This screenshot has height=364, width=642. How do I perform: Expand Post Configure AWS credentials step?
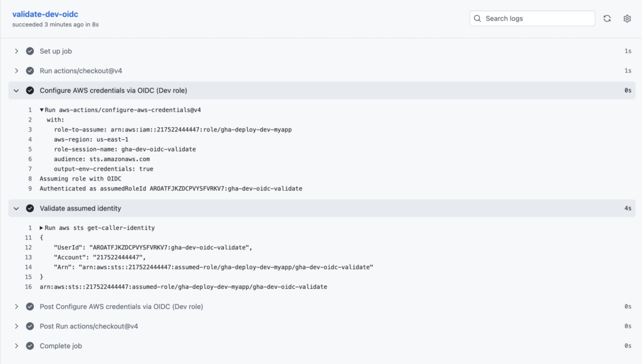(16, 306)
